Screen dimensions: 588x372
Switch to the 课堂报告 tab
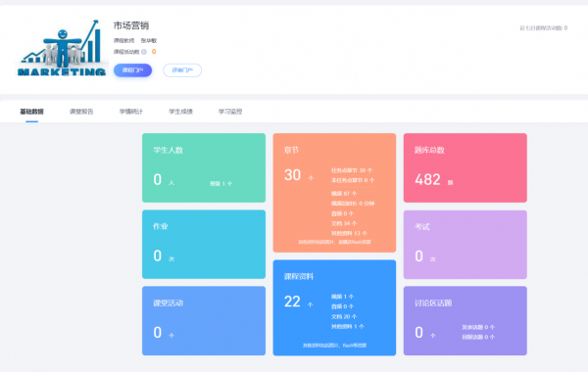(x=81, y=112)
